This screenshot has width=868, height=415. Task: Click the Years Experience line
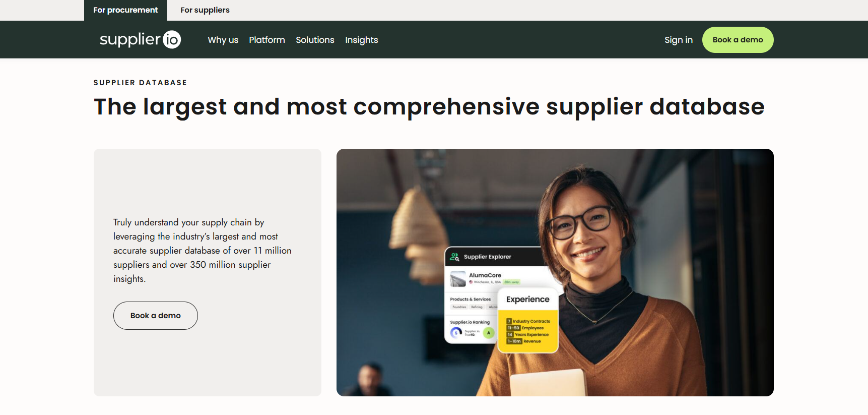[x=528, y=335]
